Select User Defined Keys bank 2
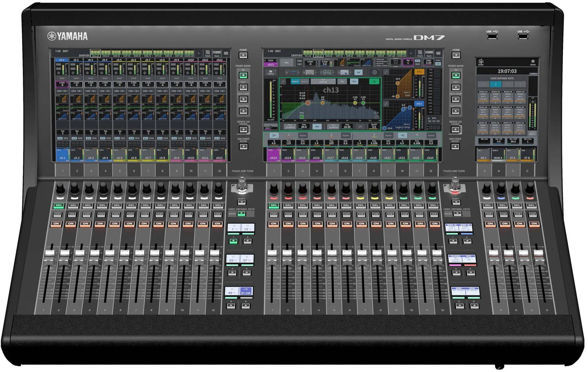Image resolution: width=588 pixels, height=372 pixels. click(496, 84)
